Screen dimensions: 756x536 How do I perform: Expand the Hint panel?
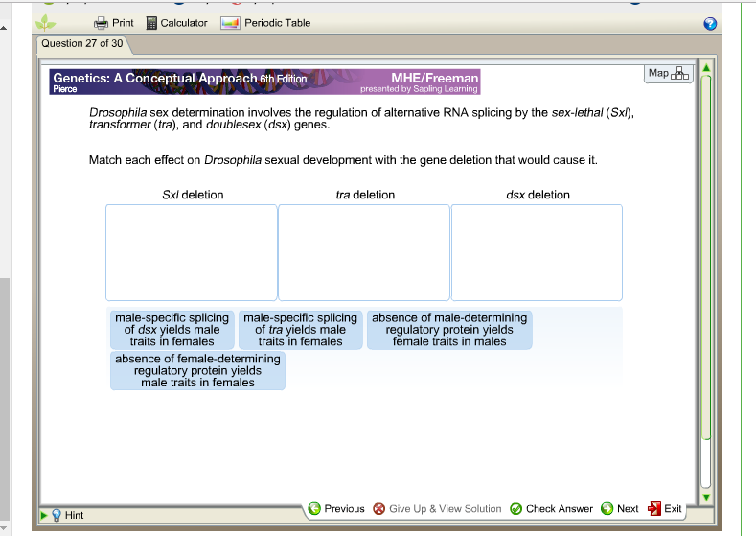[44, 515]
